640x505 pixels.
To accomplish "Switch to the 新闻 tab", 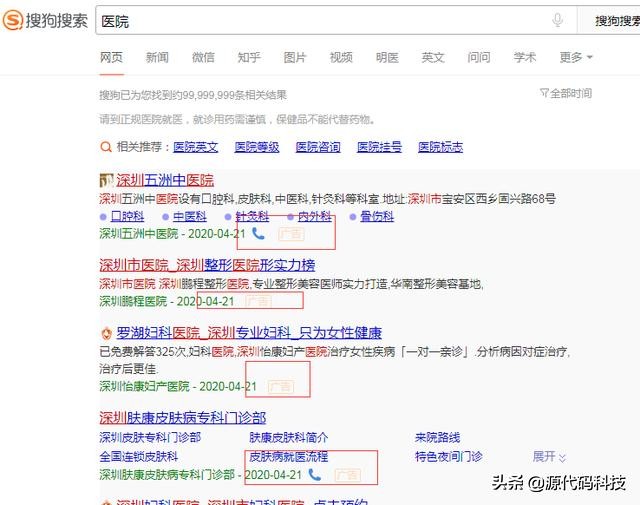I will 157,57.
